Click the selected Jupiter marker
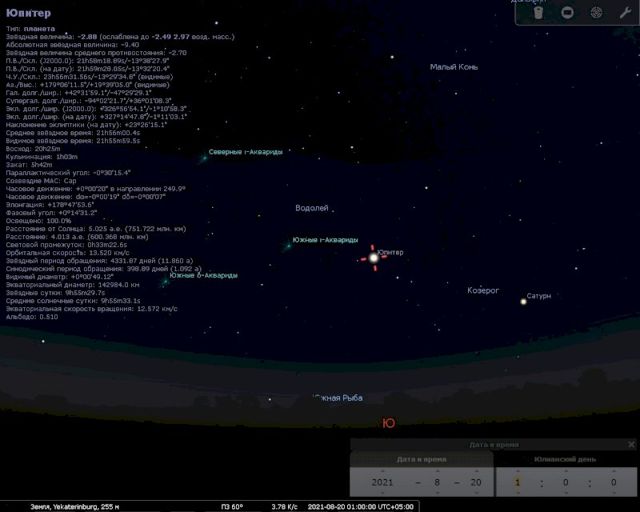This screenshot has width=640, height=512. [x=374, y=257]
